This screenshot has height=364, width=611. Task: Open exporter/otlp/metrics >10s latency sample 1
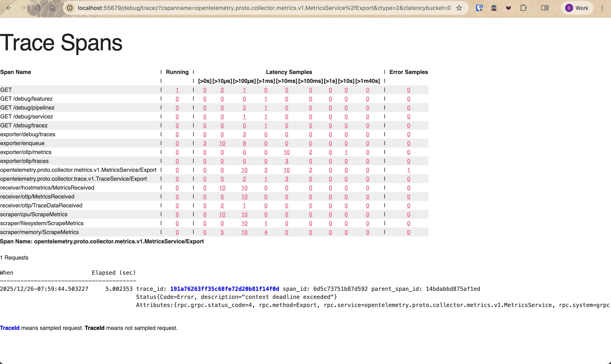pyautogui.click(x=346, y=152)
